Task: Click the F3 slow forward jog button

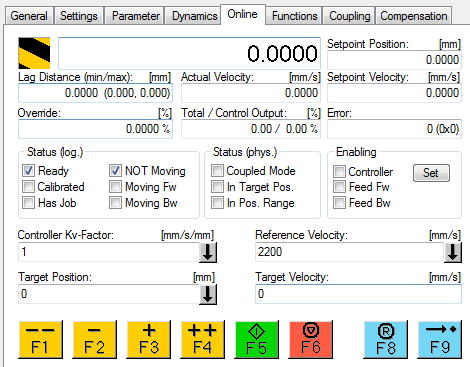Action: (149, 340)
